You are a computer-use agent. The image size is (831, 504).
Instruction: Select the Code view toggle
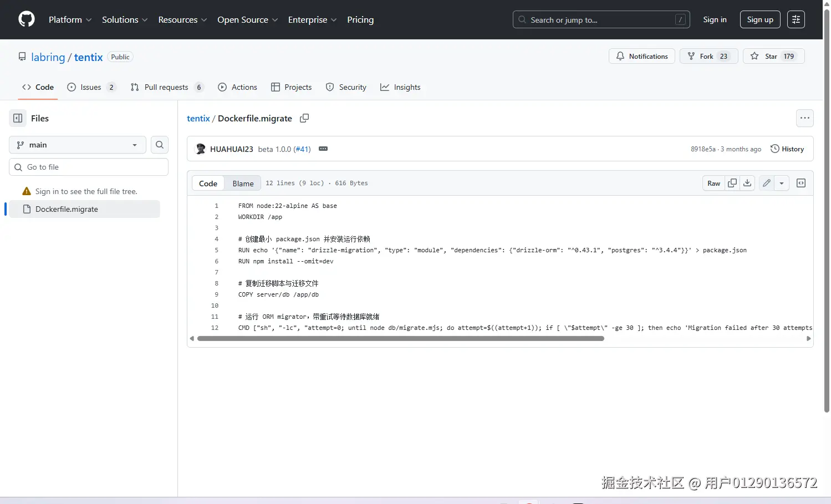coord(208,184)
